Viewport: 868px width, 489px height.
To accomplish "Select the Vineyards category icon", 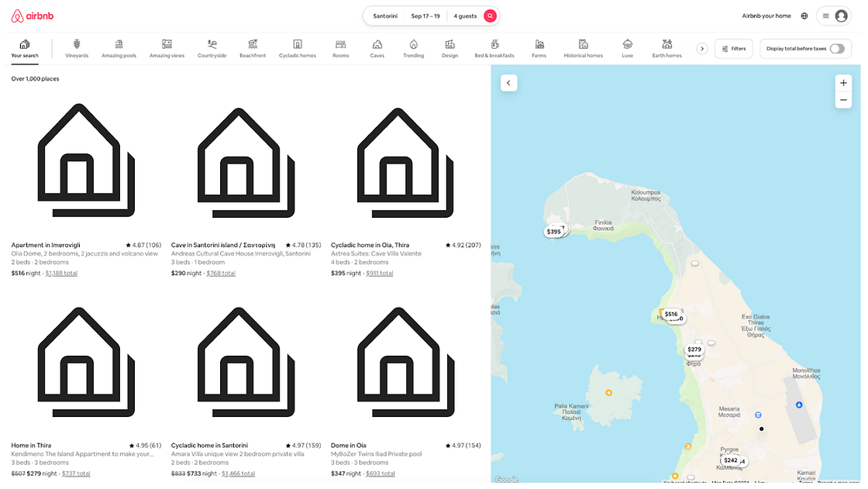I will click(x=77, y=48).
